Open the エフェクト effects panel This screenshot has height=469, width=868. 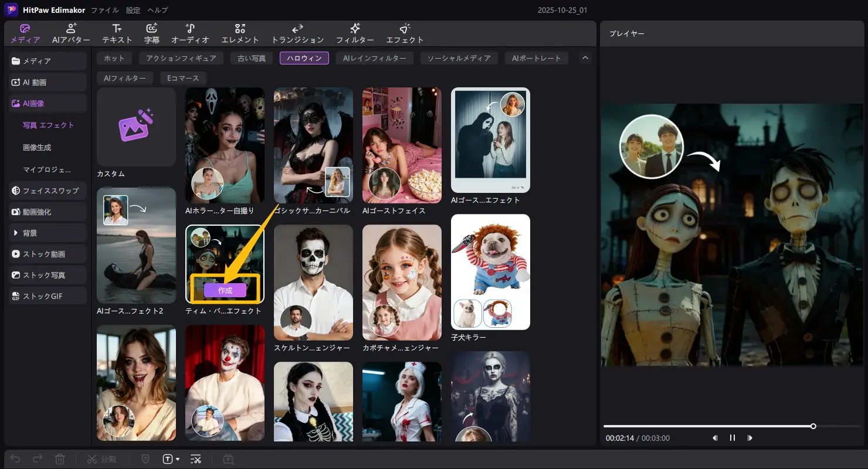[x=405, y=34]
